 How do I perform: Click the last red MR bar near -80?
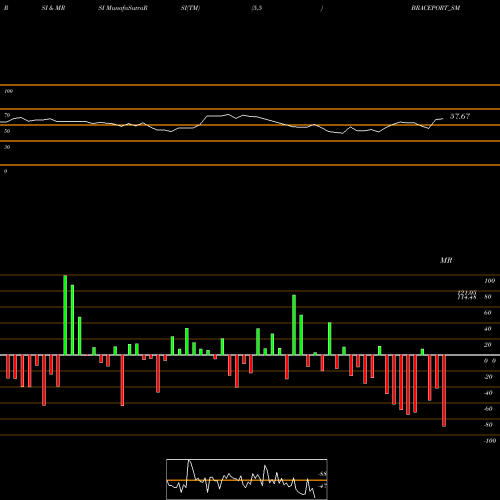pos(444,391)
